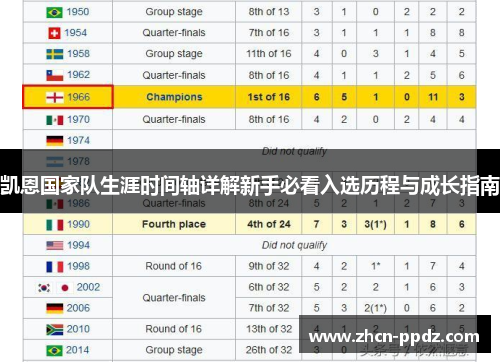Open the 1958 World Cup link
500x362 pixels.
(x=78, y=54)
